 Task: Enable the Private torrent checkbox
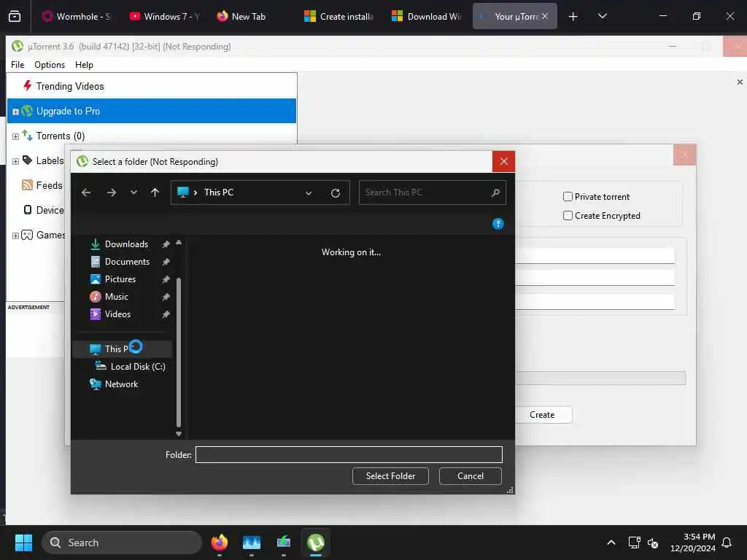(568, 197)
